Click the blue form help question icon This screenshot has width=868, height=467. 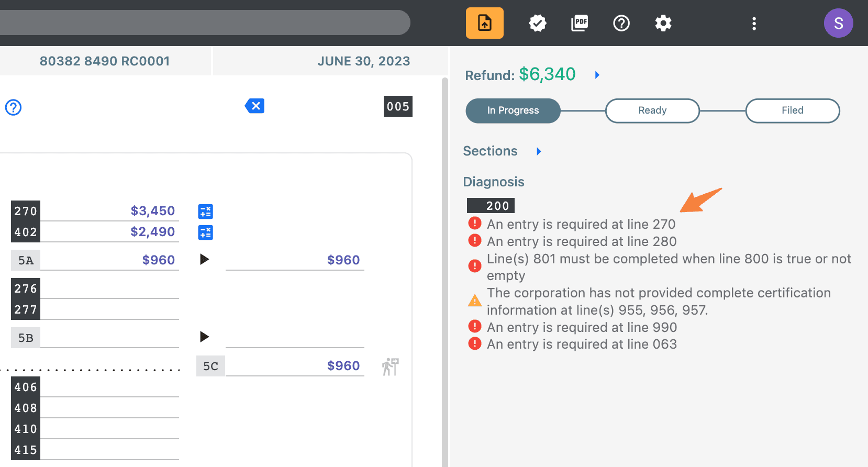pyautogui.click(x=13, y=107)
